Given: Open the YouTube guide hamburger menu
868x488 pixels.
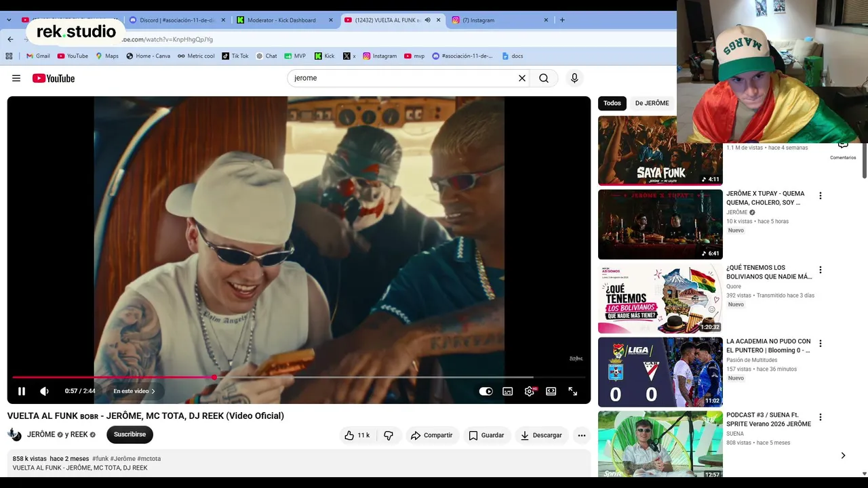Looking at the screenshot, I should pos(16,79).
